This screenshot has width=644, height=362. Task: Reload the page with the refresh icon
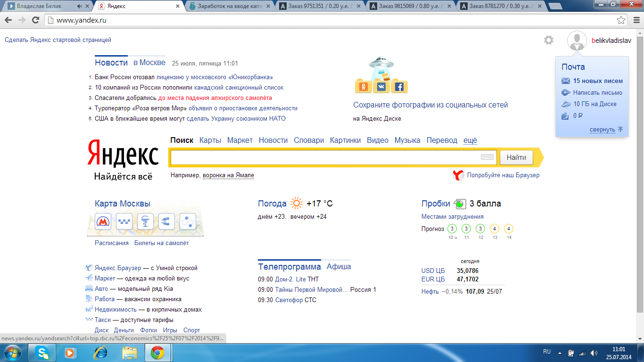(x=35, y=20)
